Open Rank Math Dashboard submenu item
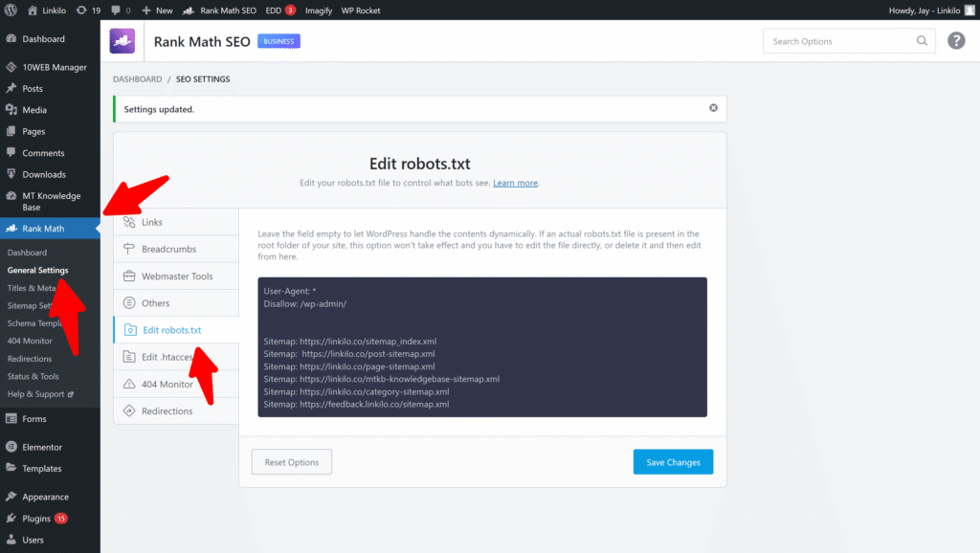The height and width of the screenshot is (553, 980). click(27, 253)
